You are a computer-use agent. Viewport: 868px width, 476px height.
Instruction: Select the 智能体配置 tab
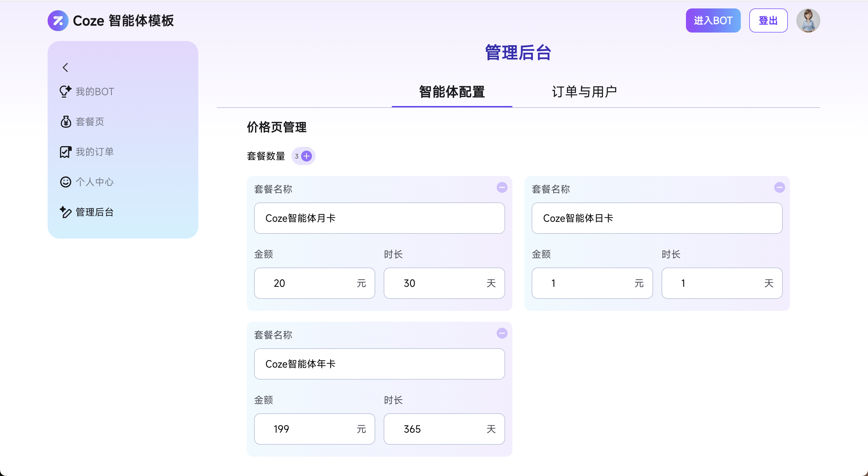(452, 92)
